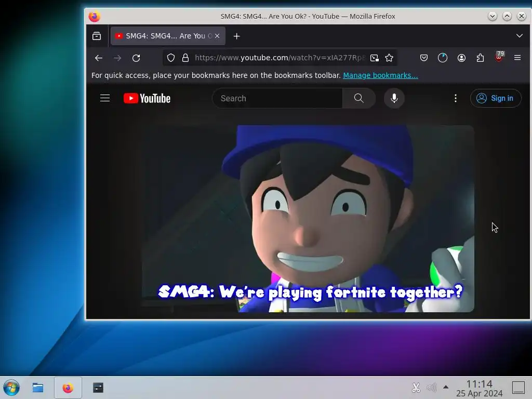
Task: Expand hidden system tray icons
Action: tap(446, 387)
